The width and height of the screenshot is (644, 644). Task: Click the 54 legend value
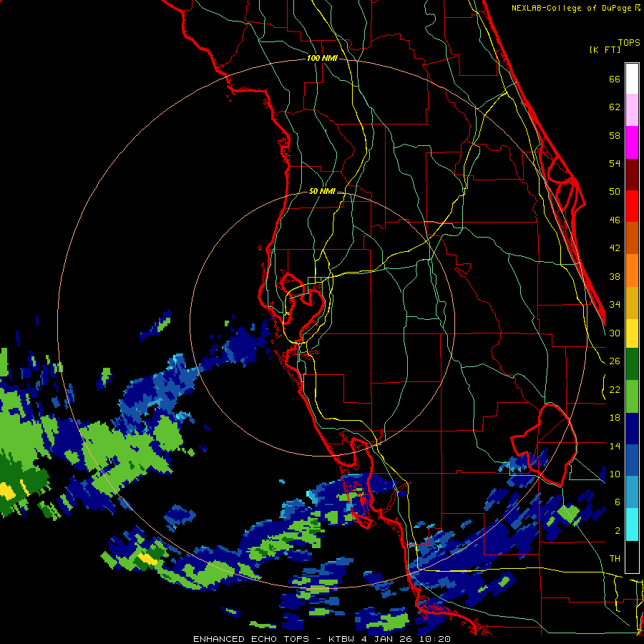[x=615, y=163]
